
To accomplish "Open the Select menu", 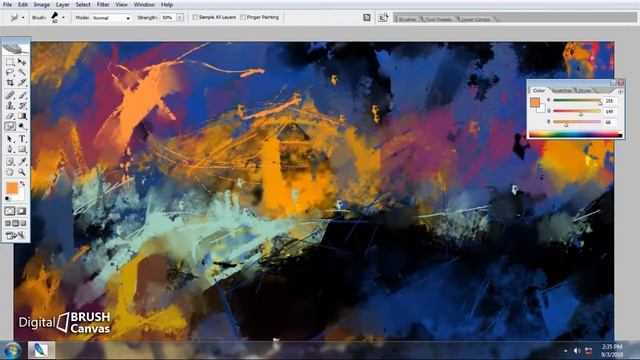I will pos(83,4).
